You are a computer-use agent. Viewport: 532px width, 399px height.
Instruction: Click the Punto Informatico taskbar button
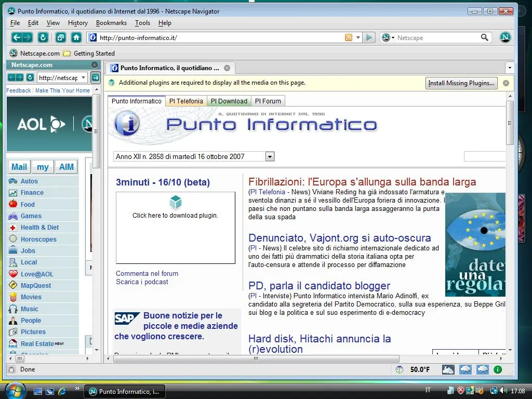pyautogui.click(x=124, y=392)
